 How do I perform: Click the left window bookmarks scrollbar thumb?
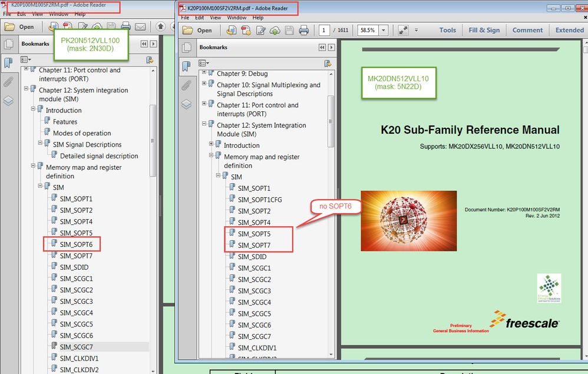(152, 141)
